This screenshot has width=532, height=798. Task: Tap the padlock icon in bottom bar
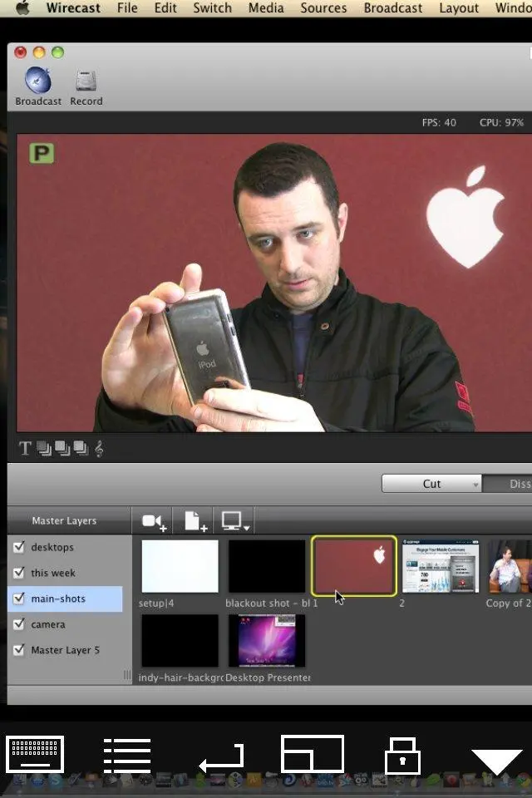[x=402, y=756]
